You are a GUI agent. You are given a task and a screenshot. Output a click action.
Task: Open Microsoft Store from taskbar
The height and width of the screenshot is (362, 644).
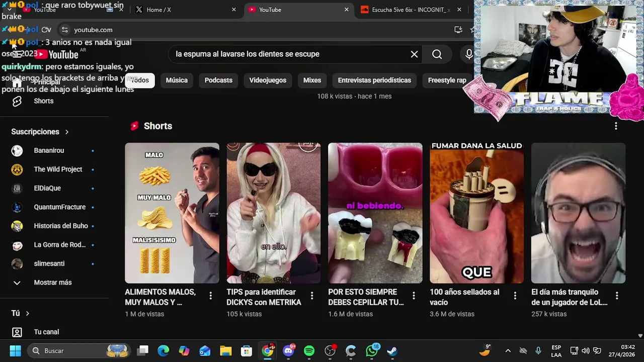click(246, 351)
